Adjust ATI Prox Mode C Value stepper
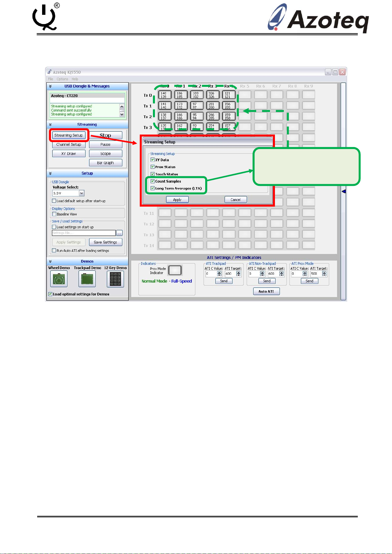Image resolution: width=392 pixels, height=554 pixels. [305, 274]
